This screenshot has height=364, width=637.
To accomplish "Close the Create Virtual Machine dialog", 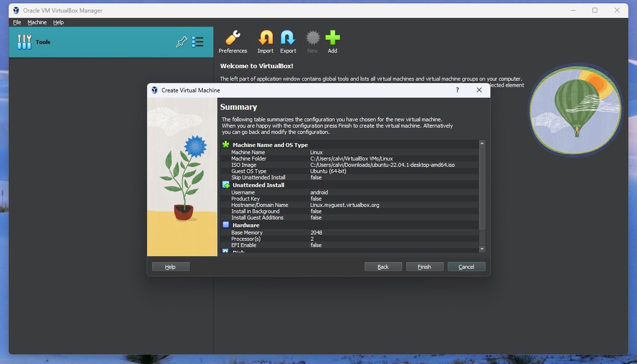I will (x=479, y=90).
